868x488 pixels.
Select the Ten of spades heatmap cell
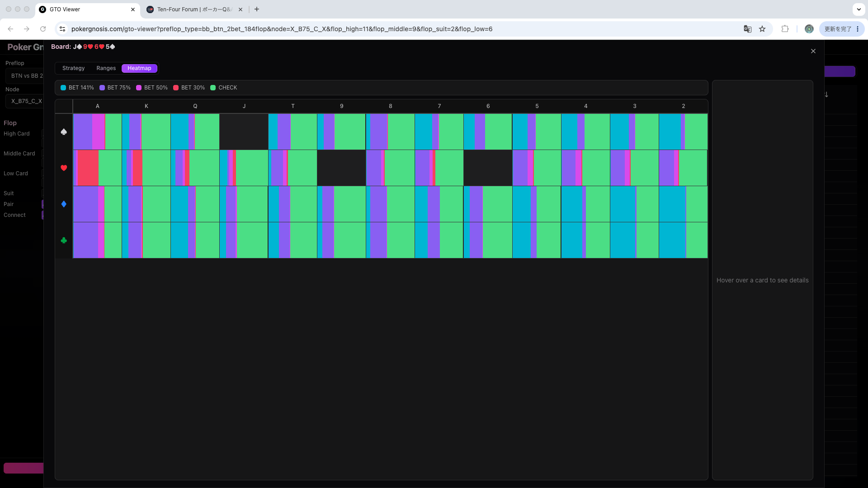point(292,131)
